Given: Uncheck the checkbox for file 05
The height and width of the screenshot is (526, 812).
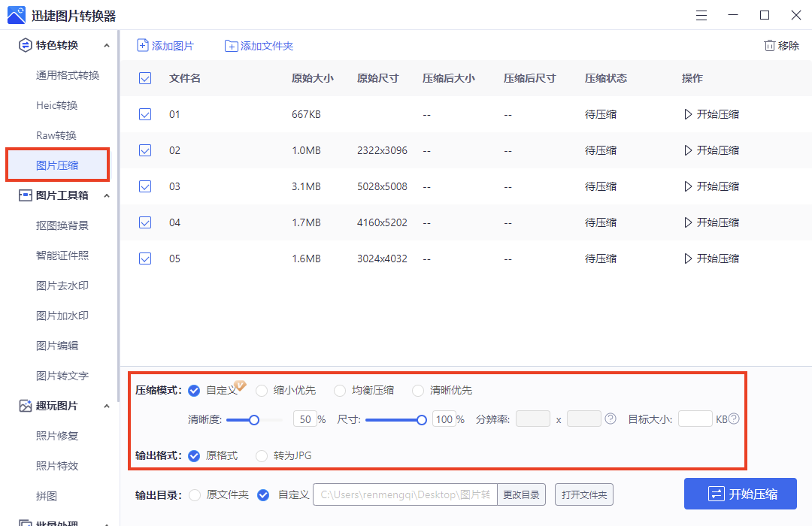Looking at the screenshot, I should pyautogui.click(x=145, y=258).
